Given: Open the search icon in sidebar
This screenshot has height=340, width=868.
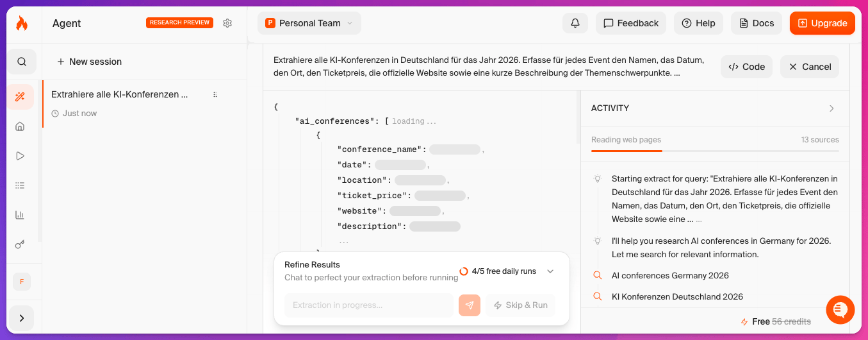Looking at the screenshot, I should (x=22, y=62).
